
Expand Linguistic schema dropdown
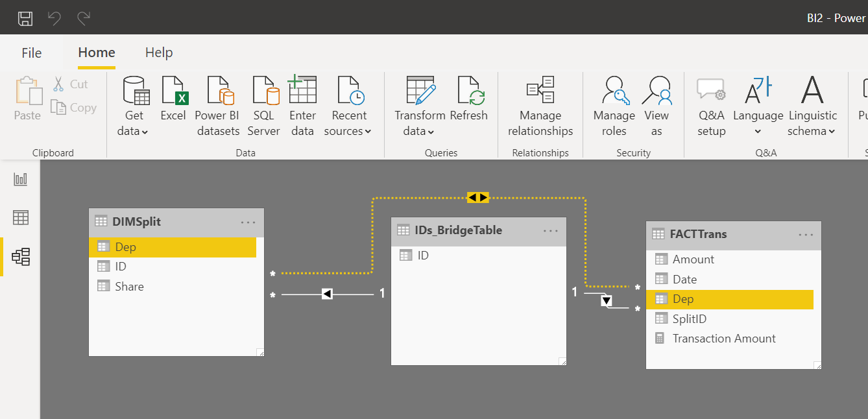coord(812,107)
